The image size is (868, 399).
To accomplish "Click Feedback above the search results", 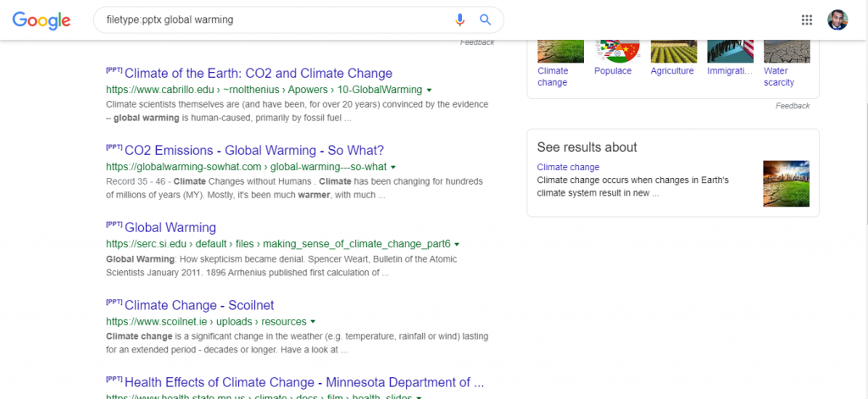I will point(477,42).
